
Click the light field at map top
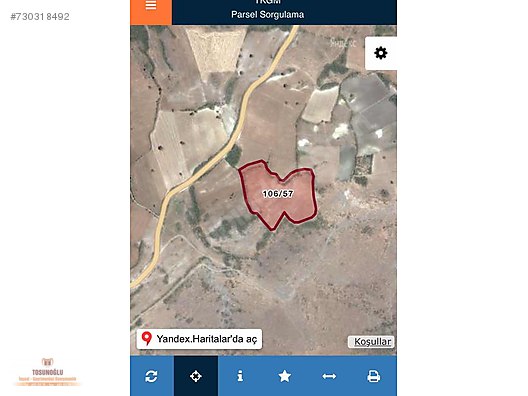216,49
